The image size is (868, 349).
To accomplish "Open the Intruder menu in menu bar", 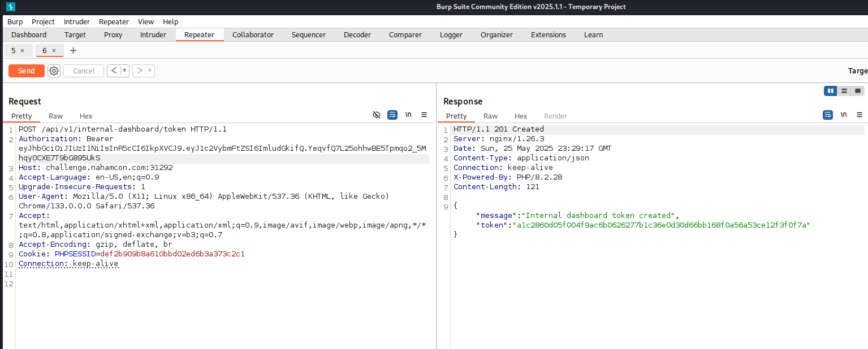I will click(77, 21).
